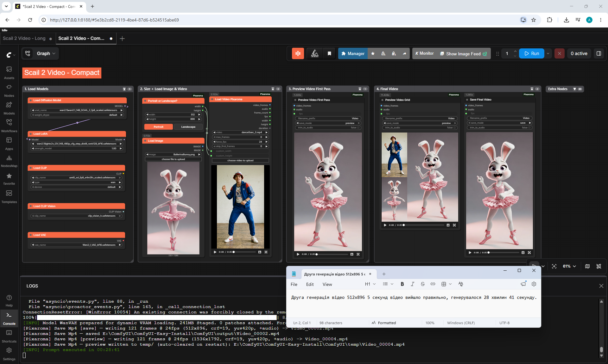
Task: Open the Apps sidebar panel
Action: [x=9, y=144]
